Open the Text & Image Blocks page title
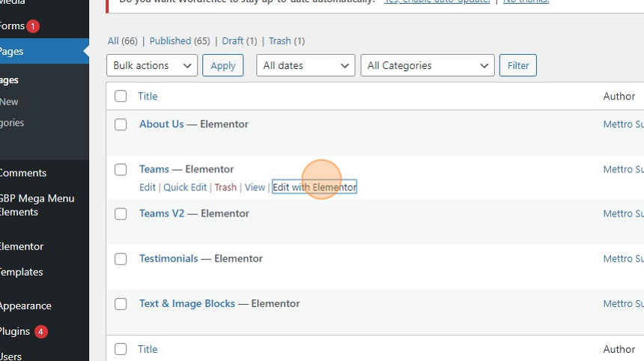This screenshot has width=644, height=361. point(187,303)
